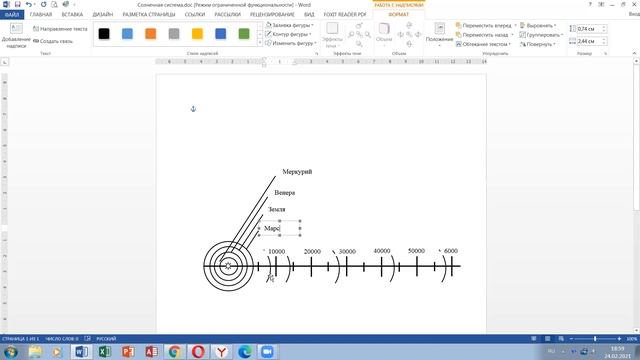Redo the last action via toolbar

(x=43, y=4)
